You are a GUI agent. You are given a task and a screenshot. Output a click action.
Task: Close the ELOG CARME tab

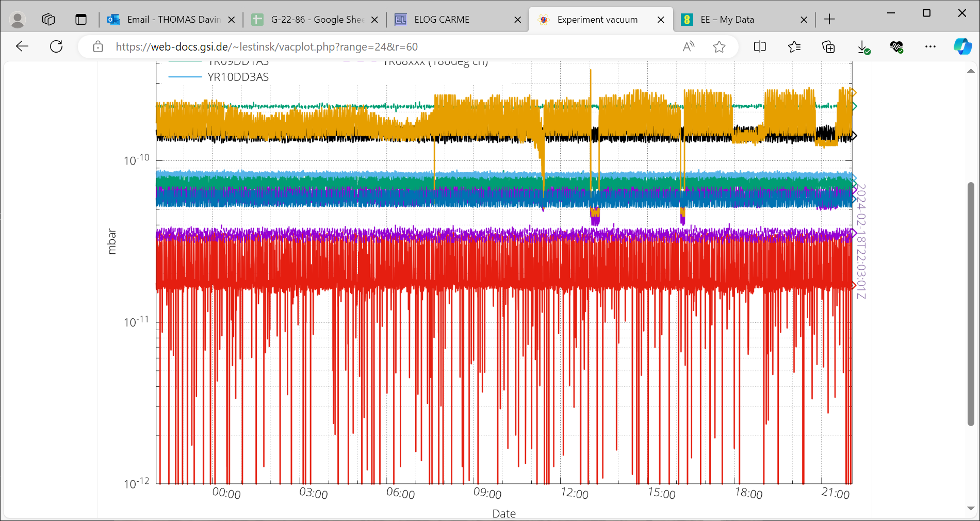point(518,20)
